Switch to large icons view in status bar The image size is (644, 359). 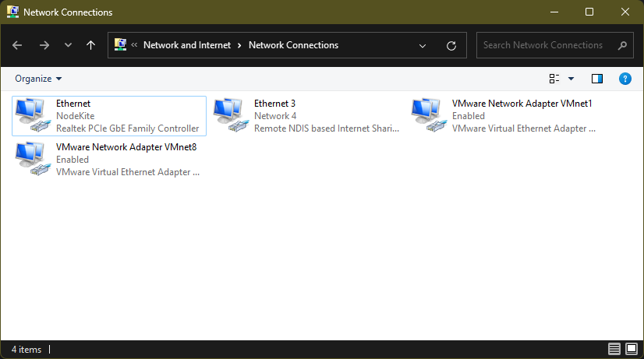point(631,349)
